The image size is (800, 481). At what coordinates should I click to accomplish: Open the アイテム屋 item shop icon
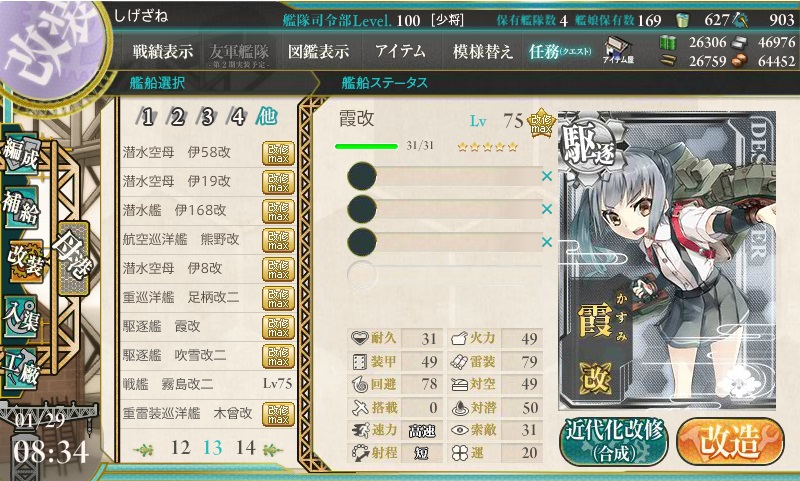pyautogui.click(x=618, y=50)
